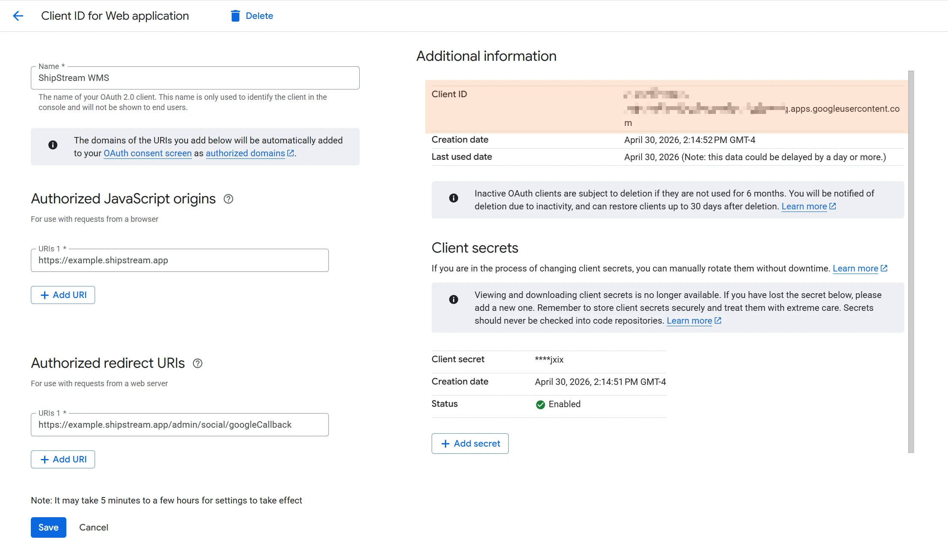Click the info icon beside the domains notice
The image size is (948, 560).
[x=53, y=145]
